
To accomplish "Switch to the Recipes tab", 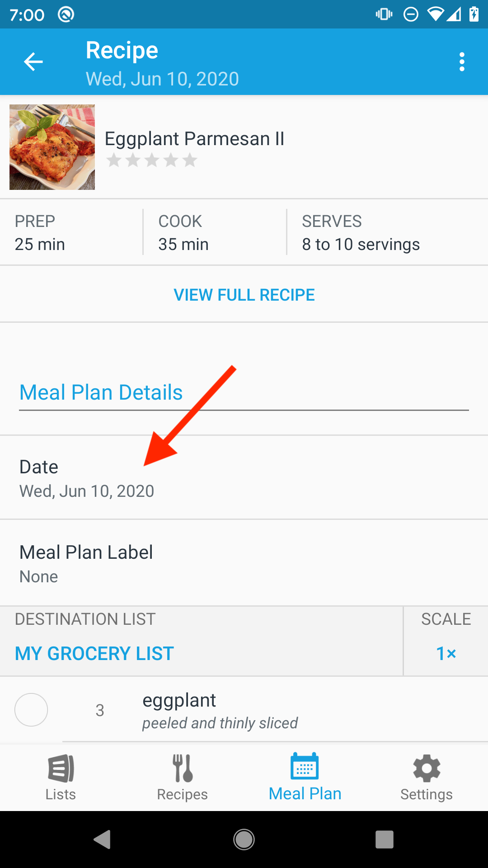I will 183,778.
